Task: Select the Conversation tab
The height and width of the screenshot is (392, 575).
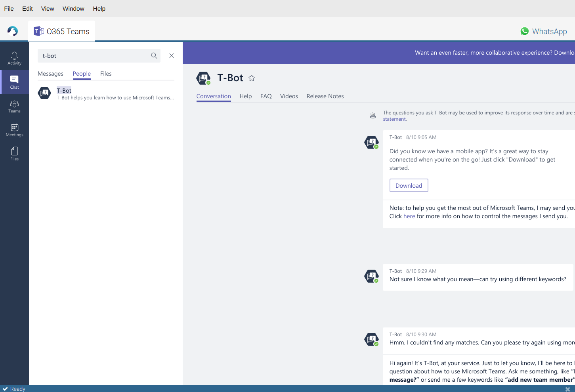Action: pyautogui.click(x=214, y=96)
